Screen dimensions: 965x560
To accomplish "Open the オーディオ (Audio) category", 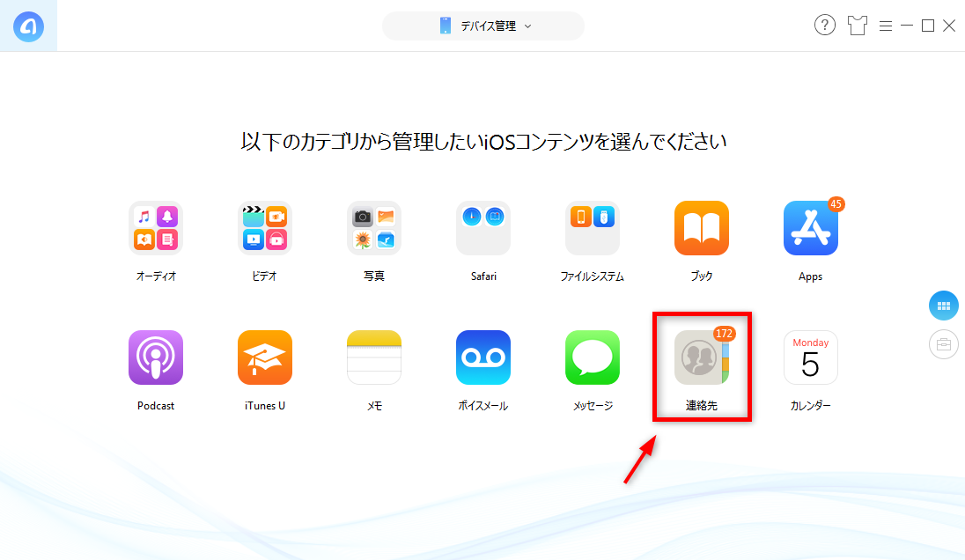I will [156, 228].
